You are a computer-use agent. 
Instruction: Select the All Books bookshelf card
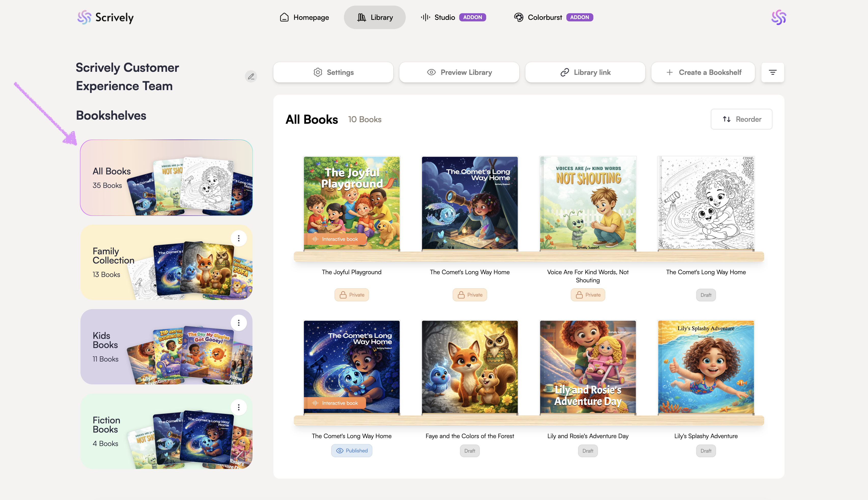point(166,177)
